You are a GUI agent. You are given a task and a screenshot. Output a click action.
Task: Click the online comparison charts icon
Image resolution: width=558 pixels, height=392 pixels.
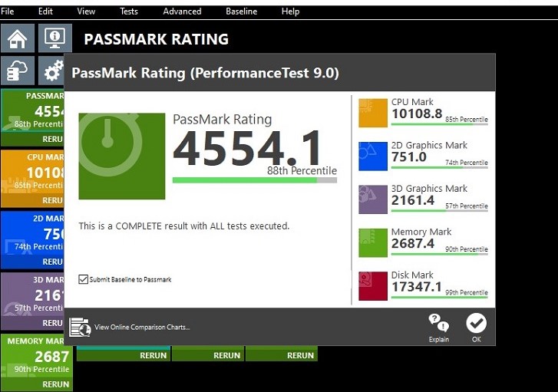coord(80,327)
